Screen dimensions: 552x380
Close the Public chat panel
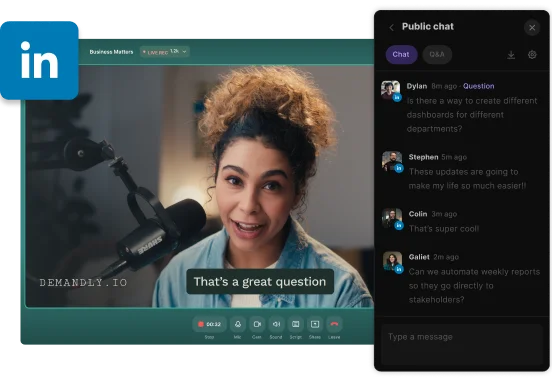pos(532,27)
